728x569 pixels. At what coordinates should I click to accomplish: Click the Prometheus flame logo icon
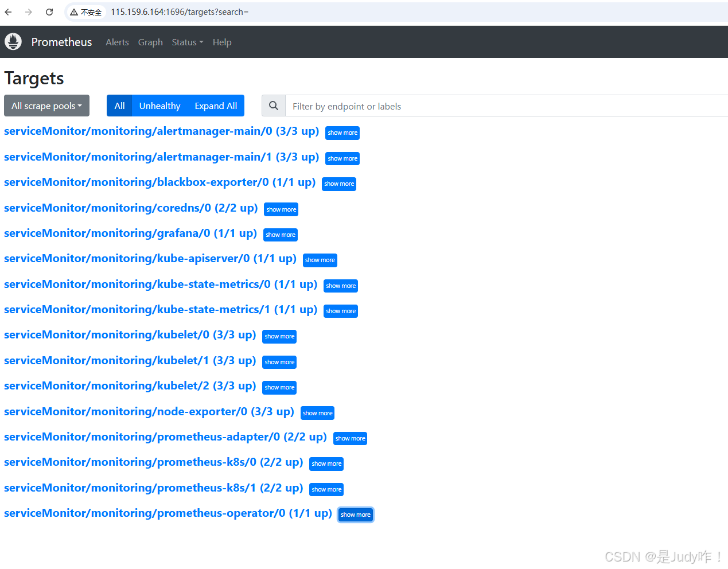[13, 41]
